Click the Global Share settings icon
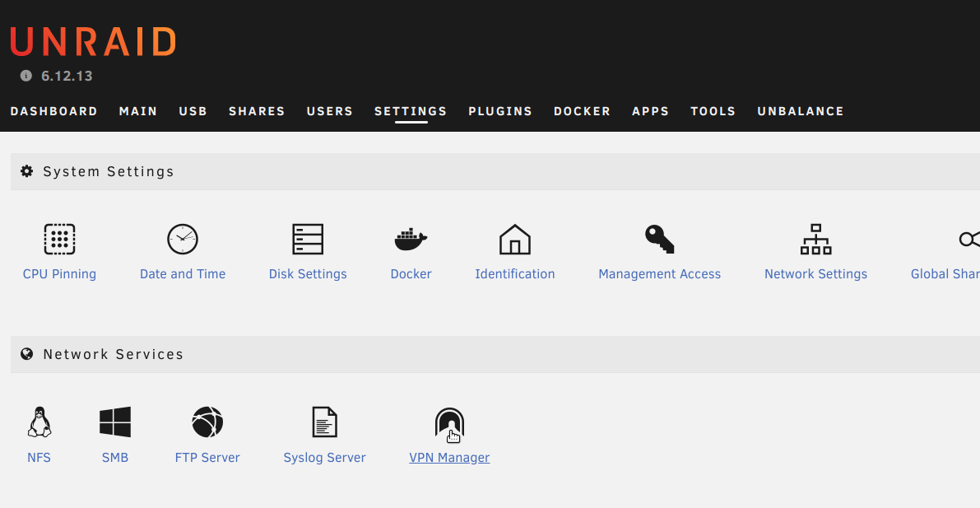Image resolution: width=980 pixels, height=508 pixels. coord(969,239)
